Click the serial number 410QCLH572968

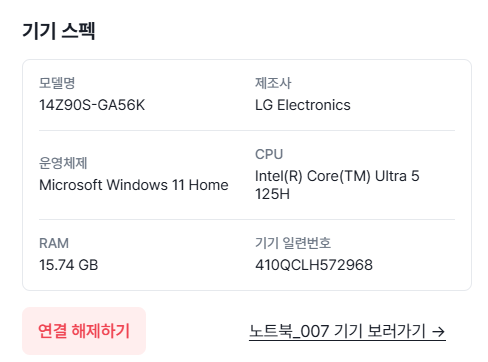[x=314, y=265]
